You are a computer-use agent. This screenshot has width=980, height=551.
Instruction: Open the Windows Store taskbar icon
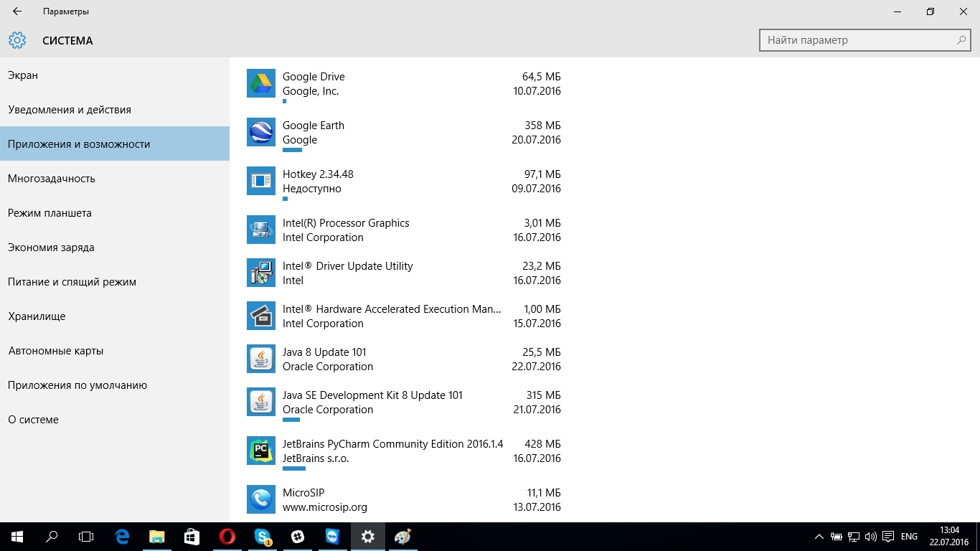coord(192,536)
